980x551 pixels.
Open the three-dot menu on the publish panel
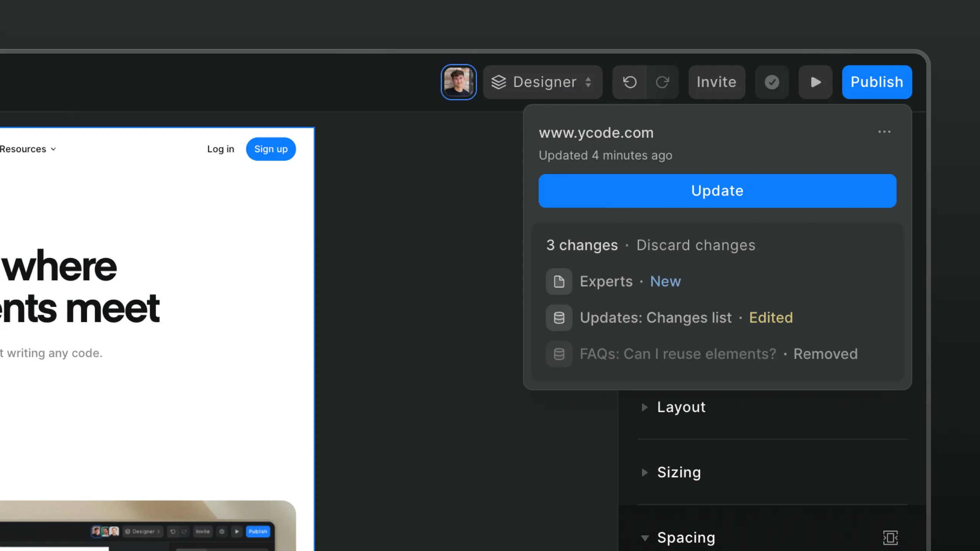[x=885, y=132]
